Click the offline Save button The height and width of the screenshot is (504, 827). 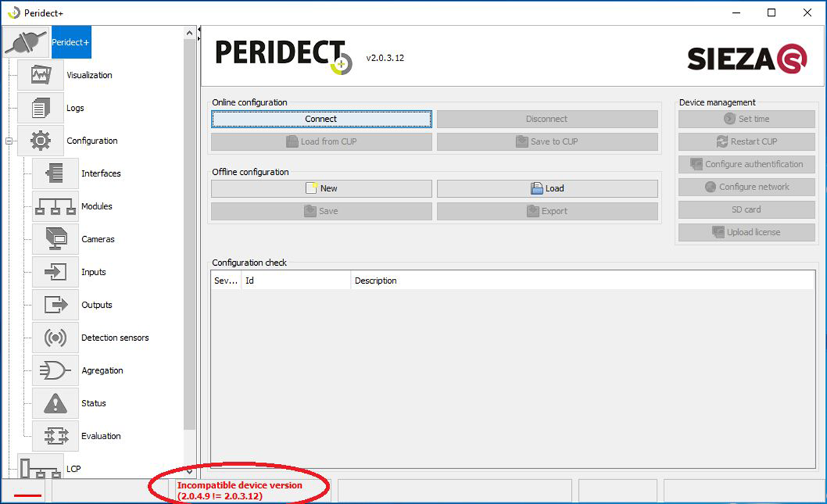(321, 211)
